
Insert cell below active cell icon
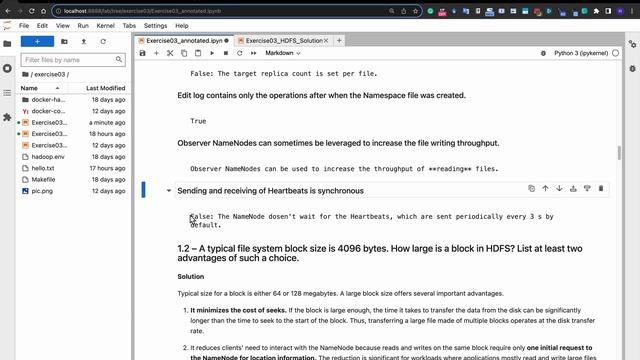tap(587, 189)
